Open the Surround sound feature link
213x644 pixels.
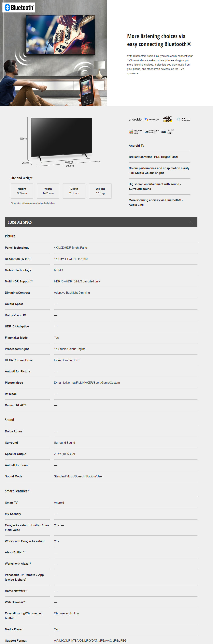[x=155, y=187]
